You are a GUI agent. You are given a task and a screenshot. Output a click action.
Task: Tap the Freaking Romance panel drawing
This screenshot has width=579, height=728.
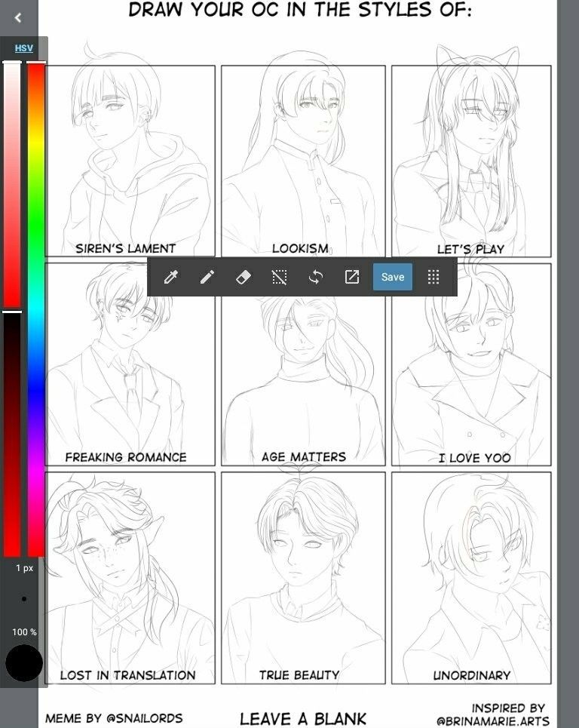[130, 364]
